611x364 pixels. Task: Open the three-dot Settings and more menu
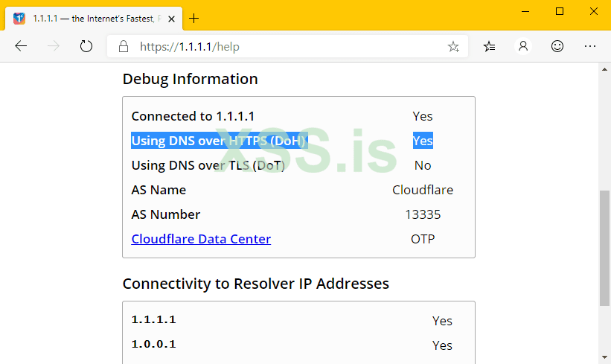click(590, 46)
